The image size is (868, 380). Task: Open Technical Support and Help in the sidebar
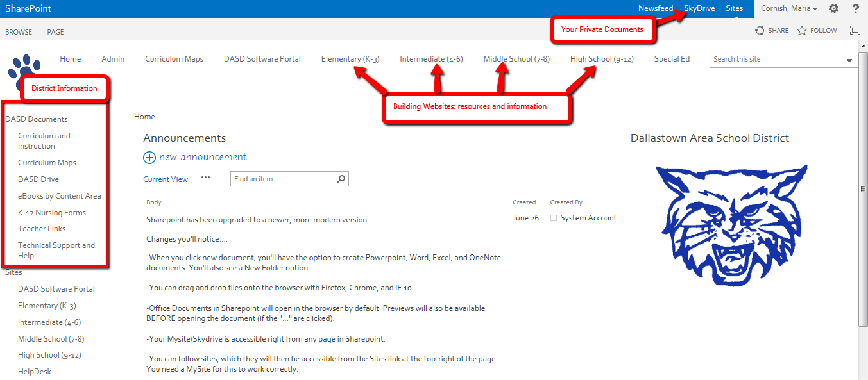click(56, 251)
